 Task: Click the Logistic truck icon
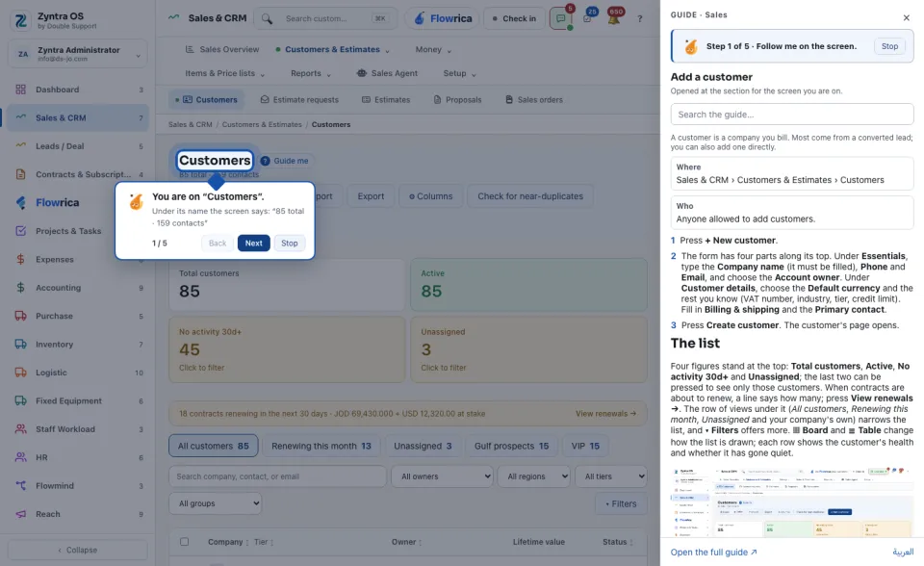coord(20,373)
